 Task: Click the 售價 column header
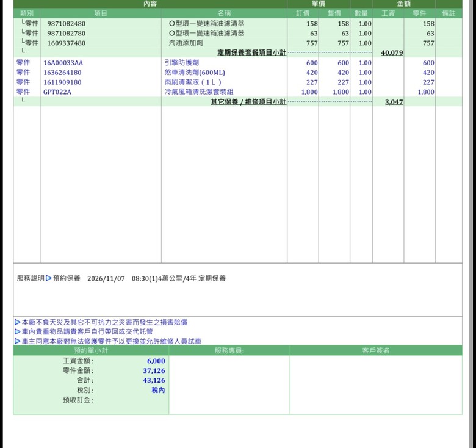334,13
